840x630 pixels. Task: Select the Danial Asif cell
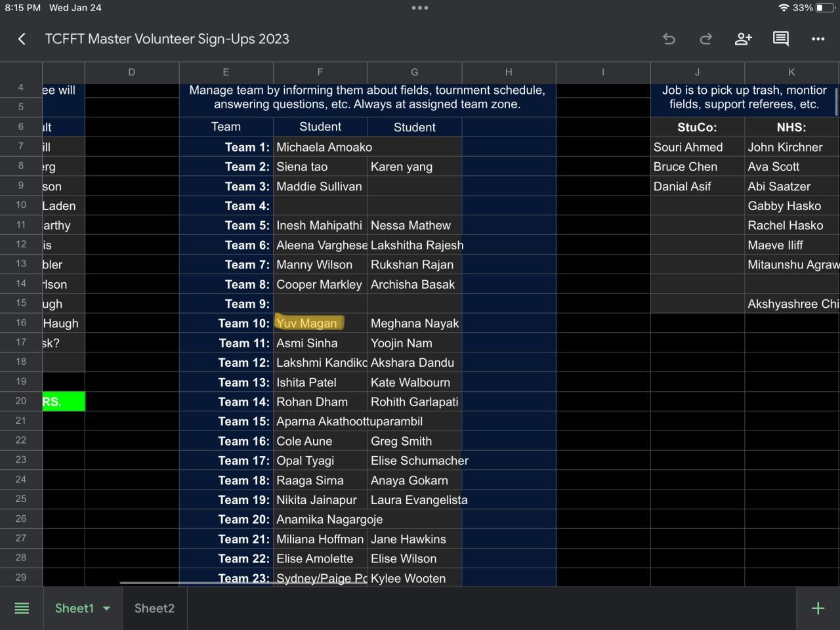click(697, 186)
